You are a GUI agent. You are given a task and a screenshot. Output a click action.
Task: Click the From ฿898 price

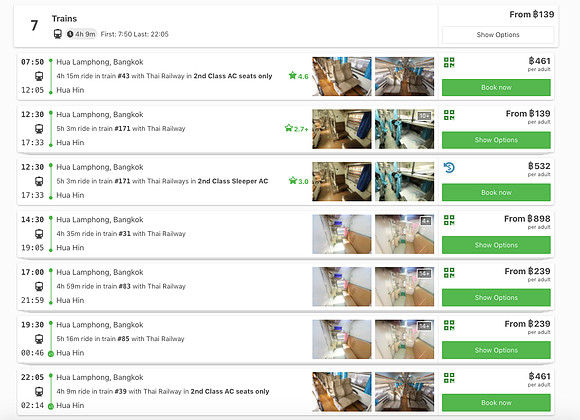tap(527, 219)
